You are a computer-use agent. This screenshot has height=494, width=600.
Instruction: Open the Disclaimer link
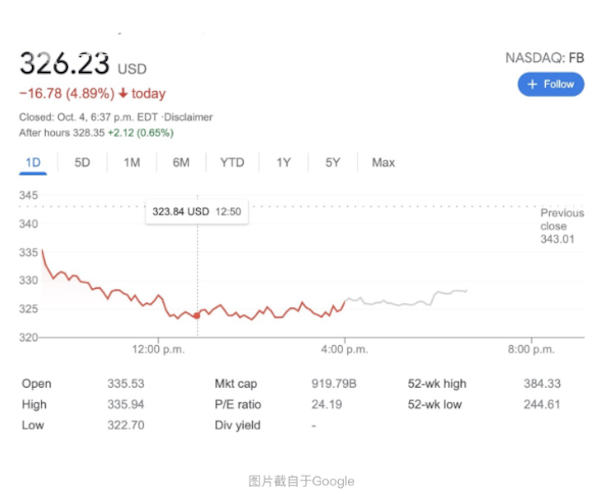coord(188,117)
